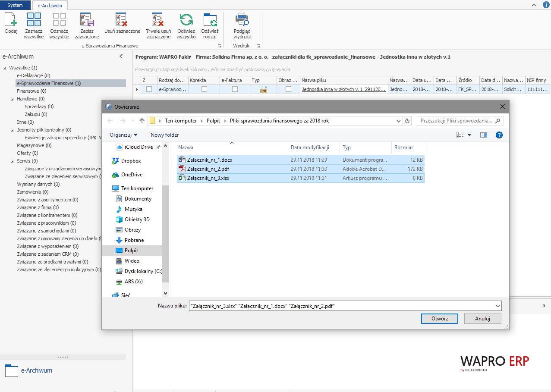Open the Dokumenty folder in dialog

click(134, 199)
